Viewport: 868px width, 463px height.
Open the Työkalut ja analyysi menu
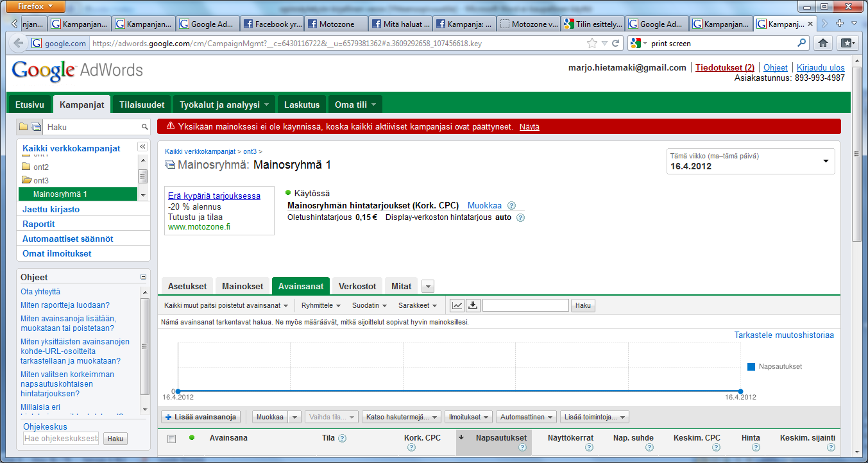(224, 105)
